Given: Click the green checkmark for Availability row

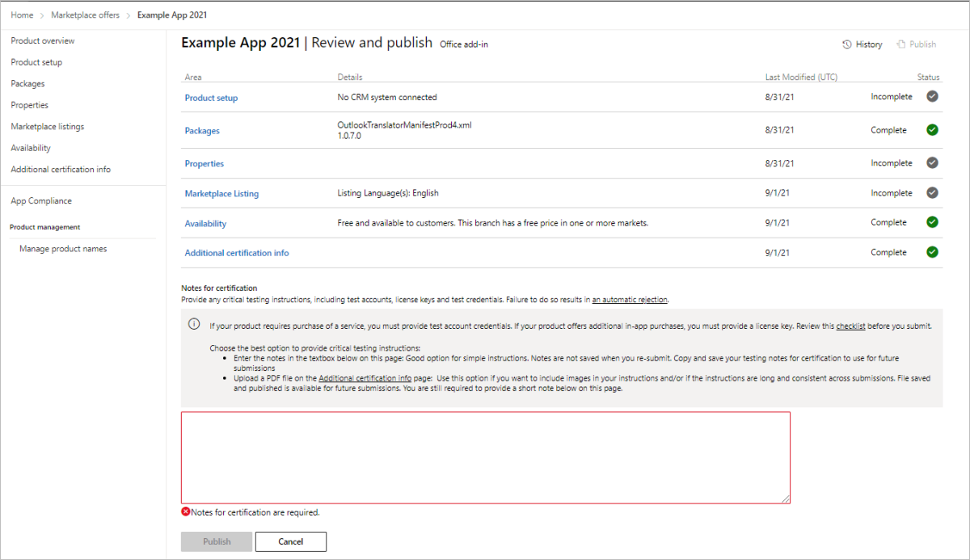Looking at the screenshot, I should [x=932, y=222].
